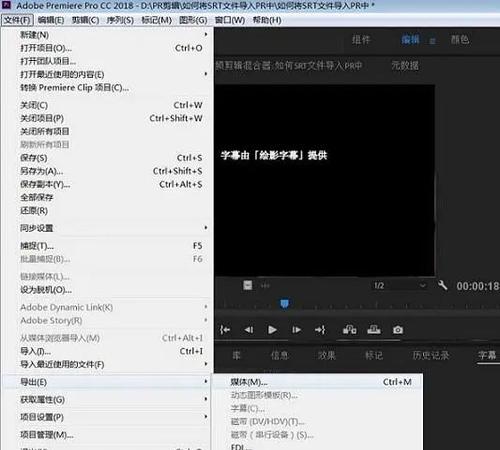The image size is (500, 450).
Task: Choose 动态图形模板(R)... in export submenu
Action: click(x=318, y=395)
